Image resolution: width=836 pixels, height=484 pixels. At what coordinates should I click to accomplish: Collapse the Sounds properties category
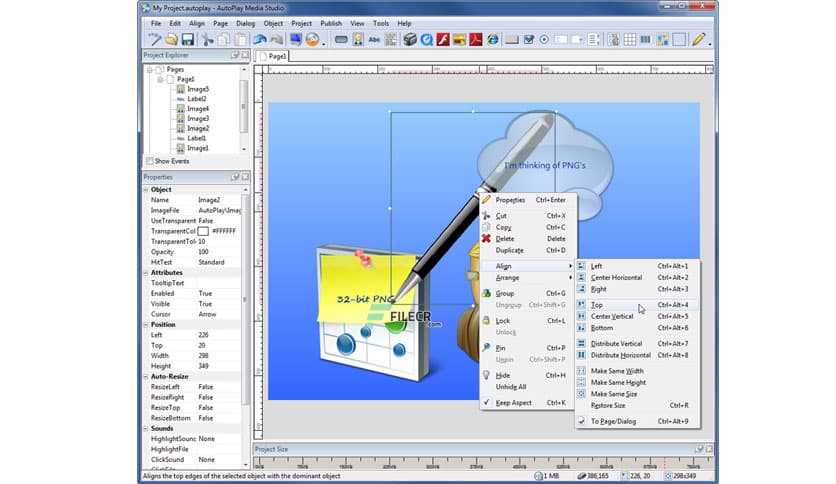tap(146, 428)
